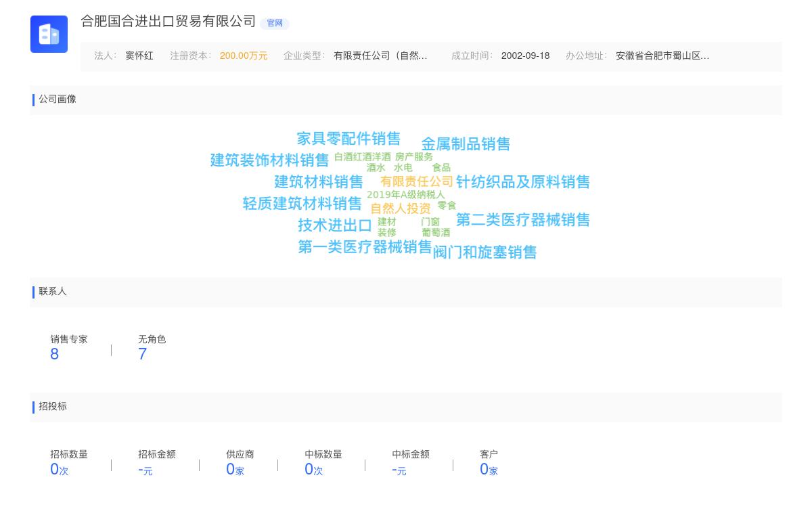812x509 pixels.
Task: Click the blue company logo icon
Action: tap(49, 34)
